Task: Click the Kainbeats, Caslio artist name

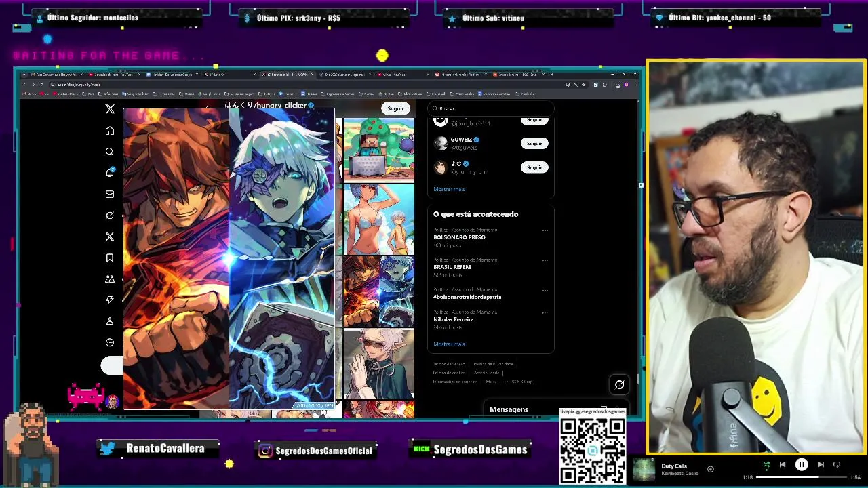Action: pyautogui.click(x=679, y=473)
